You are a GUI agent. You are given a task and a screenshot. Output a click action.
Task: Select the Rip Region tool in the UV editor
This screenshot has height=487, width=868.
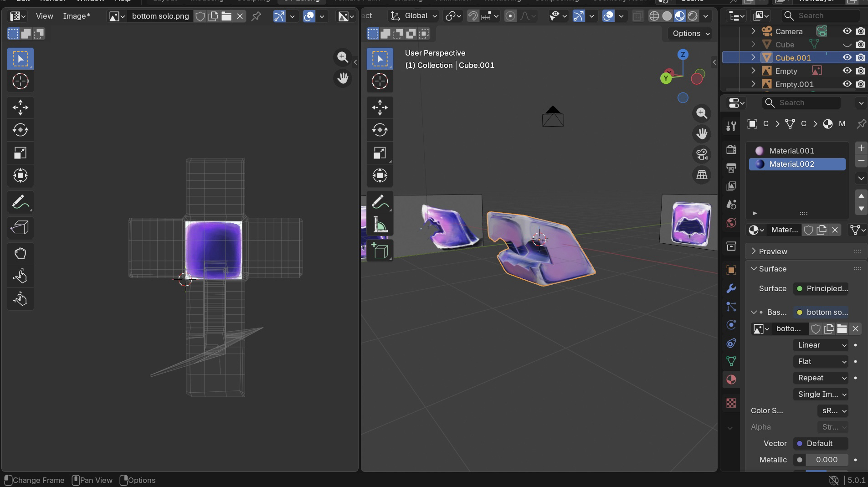coord(20,227)
